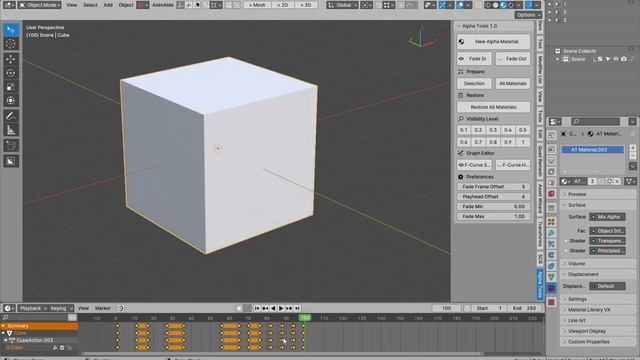Open the Object Constraints properties tab

coord(551,266)
